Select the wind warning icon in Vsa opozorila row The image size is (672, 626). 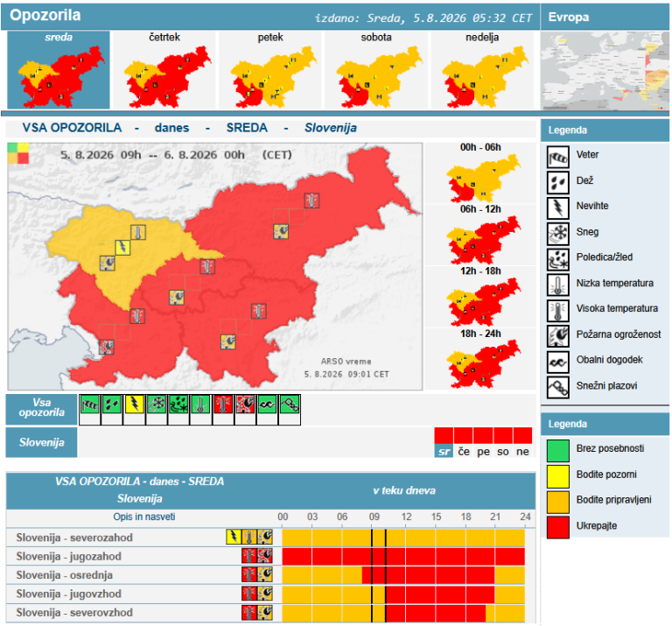(x=90, y=404)
